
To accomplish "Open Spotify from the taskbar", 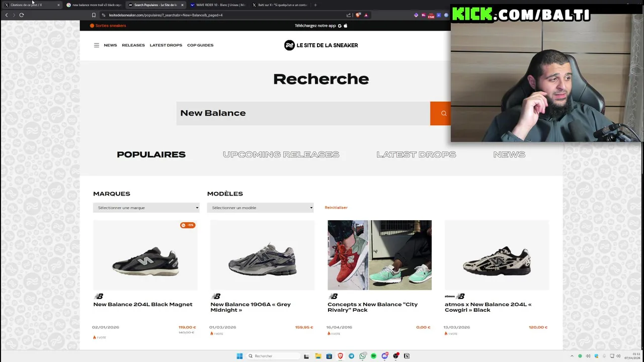I will click(x=373, y=356).
